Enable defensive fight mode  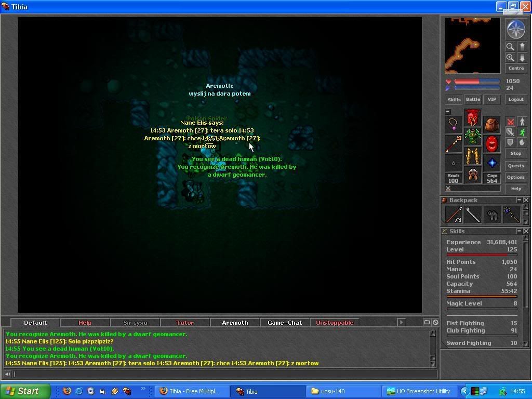point(510,142)
